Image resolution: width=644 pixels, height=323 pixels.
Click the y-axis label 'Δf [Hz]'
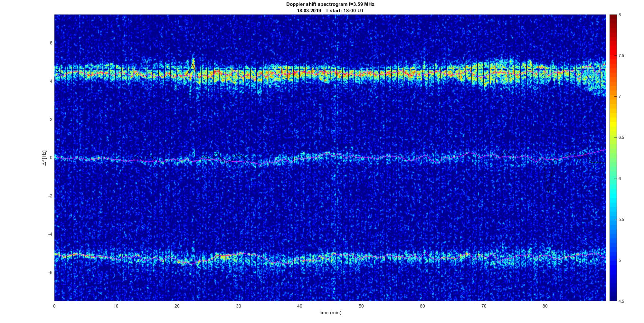[44, 158]
